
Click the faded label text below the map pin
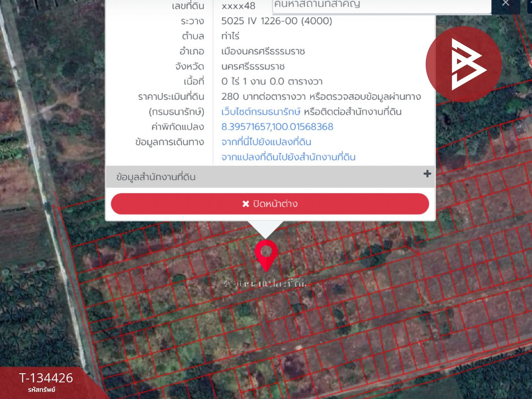point(266,282)
